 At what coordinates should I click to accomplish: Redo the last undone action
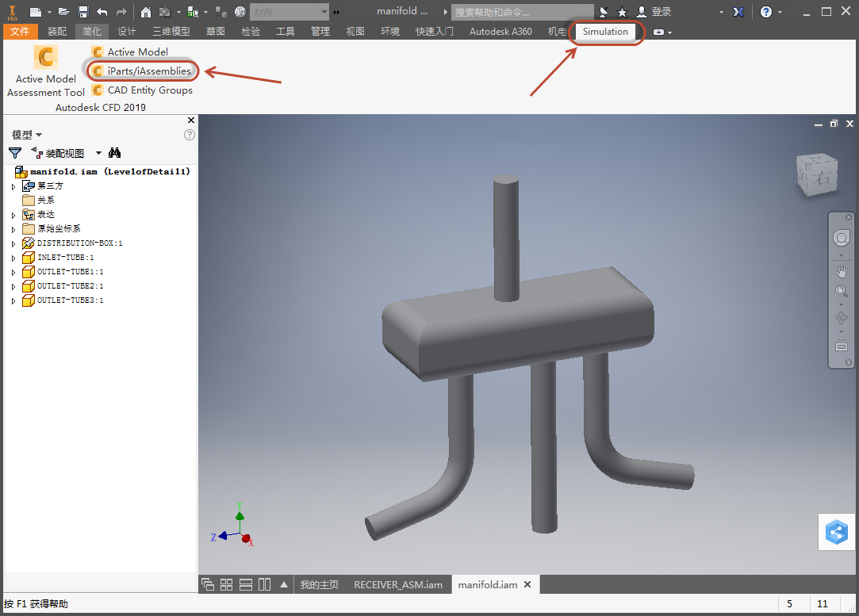pyautogui.click(x=121, y=12)
